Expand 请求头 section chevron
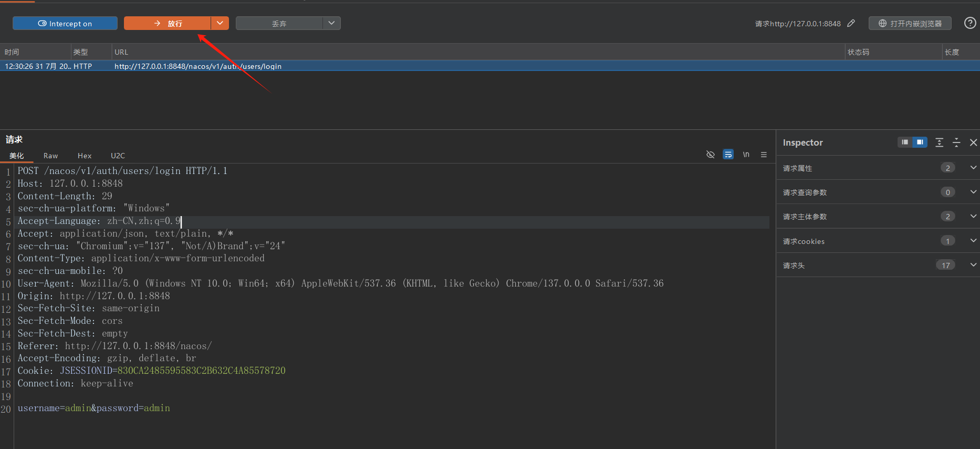This screenshot has width=980, height=449. tap(973, 265)
